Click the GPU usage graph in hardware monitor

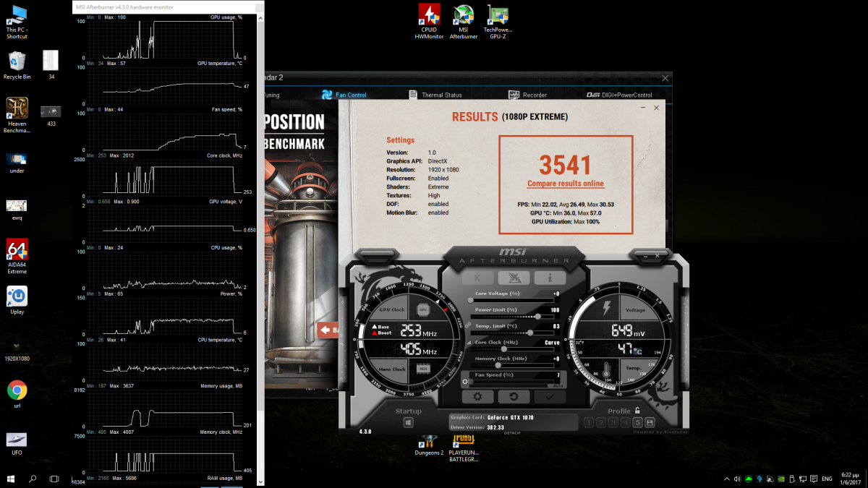(x=164, y=39)
